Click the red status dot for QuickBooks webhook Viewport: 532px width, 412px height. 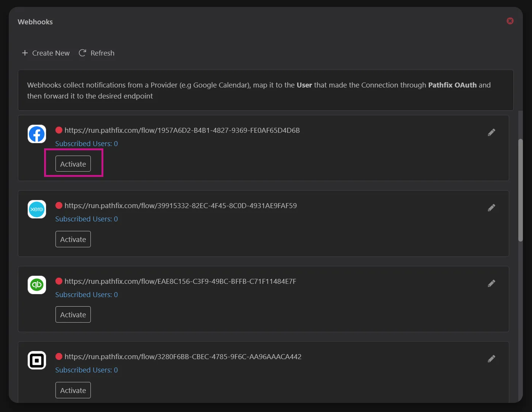coord(59,281)
